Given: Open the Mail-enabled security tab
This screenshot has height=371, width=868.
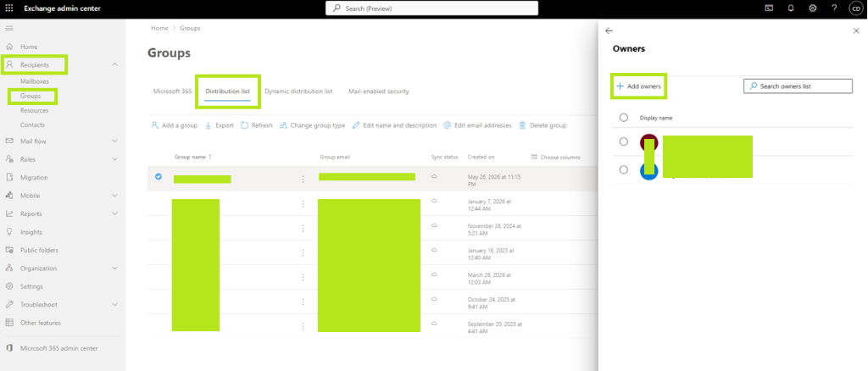Looking at the screenshot, I should 379,91.
